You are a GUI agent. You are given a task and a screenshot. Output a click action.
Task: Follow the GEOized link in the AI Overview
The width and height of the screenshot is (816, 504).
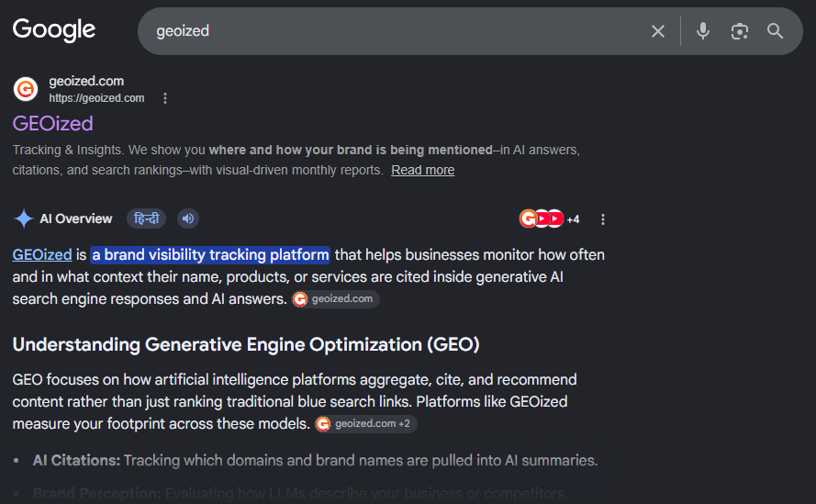tap(42, 254)
